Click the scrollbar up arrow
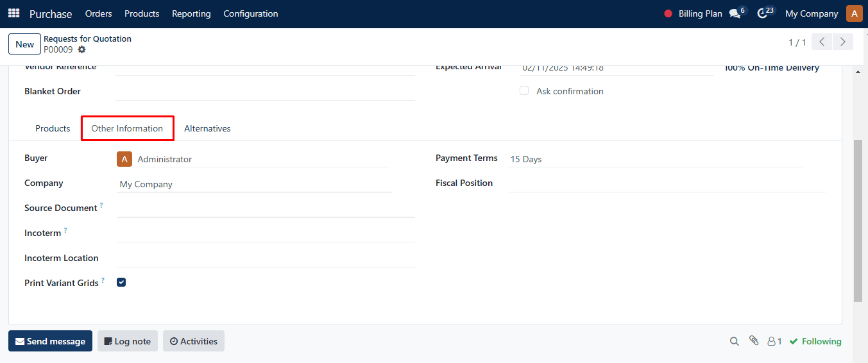Image resolution: width=868 pixels, height=363 pixels. click(858, 72)
